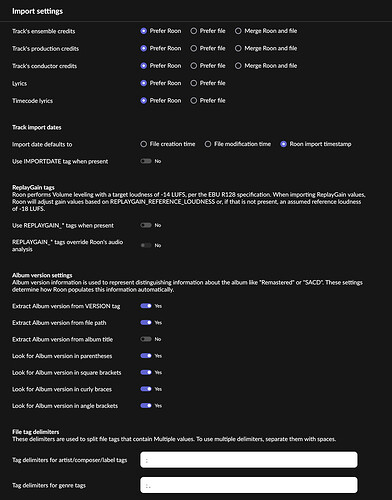Set Timecode lyrics to Prefer file
This screenshot has width=392, height=500.
194,100
